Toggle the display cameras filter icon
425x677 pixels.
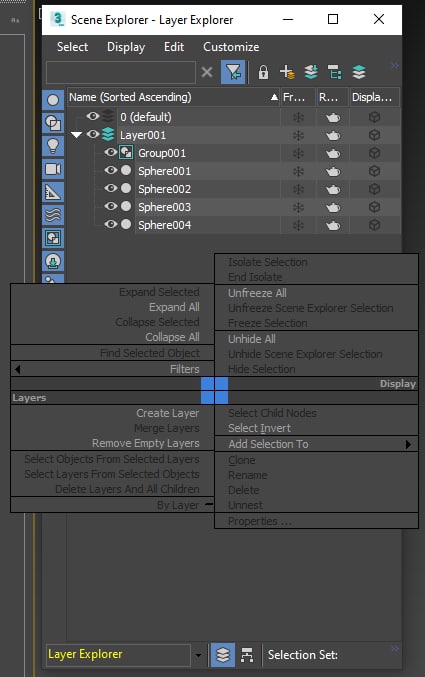[x=53, y=169]
